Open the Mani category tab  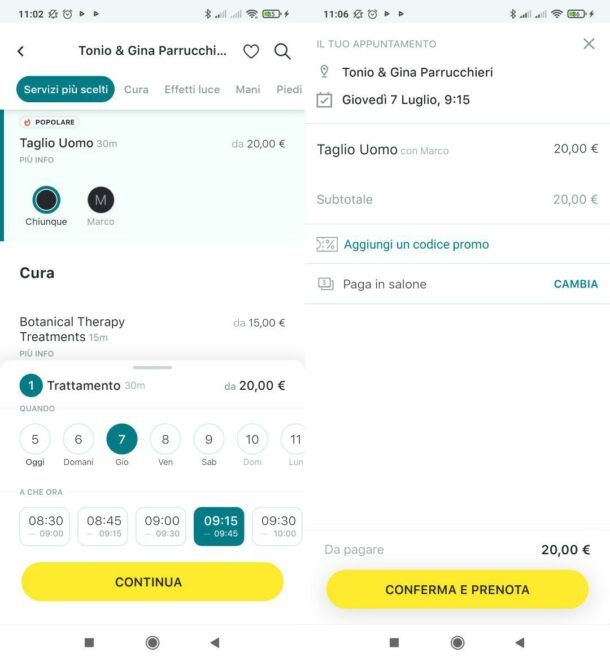[x=248, y=89]
